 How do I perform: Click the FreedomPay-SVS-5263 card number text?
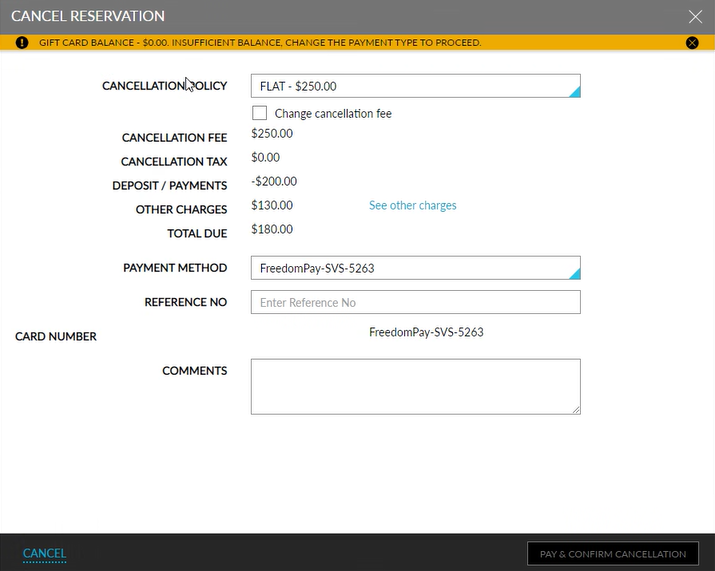point(426,332)
